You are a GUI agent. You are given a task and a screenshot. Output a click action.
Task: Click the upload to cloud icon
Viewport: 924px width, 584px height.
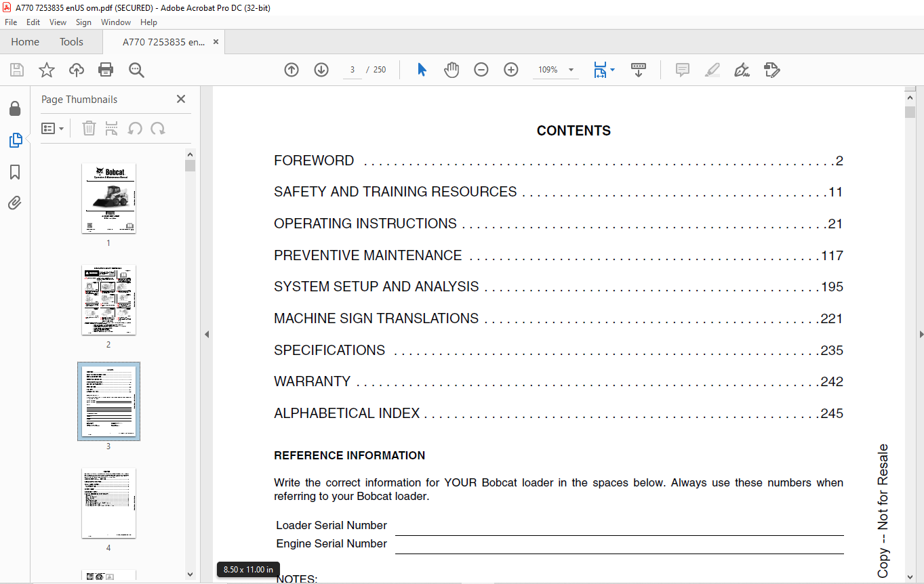[77, 70]
